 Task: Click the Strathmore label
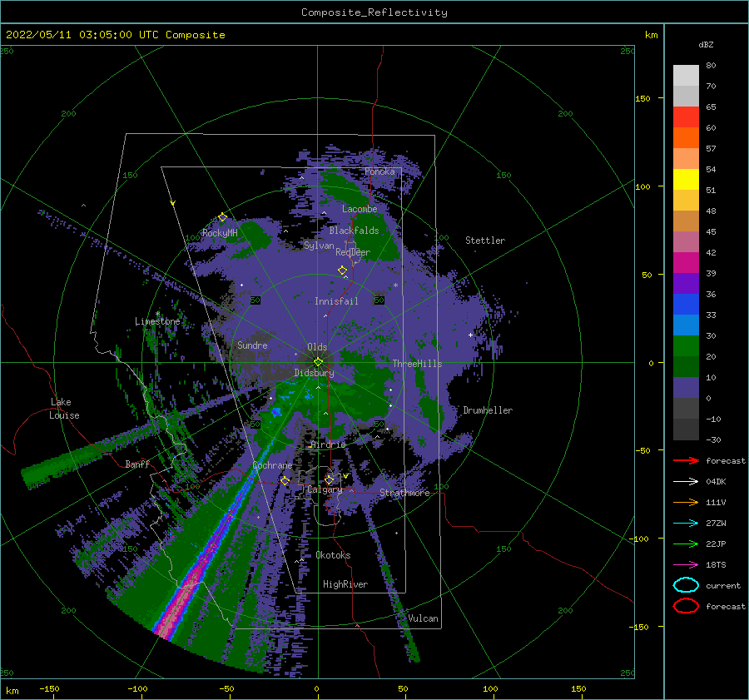click(x=404, y=493)
